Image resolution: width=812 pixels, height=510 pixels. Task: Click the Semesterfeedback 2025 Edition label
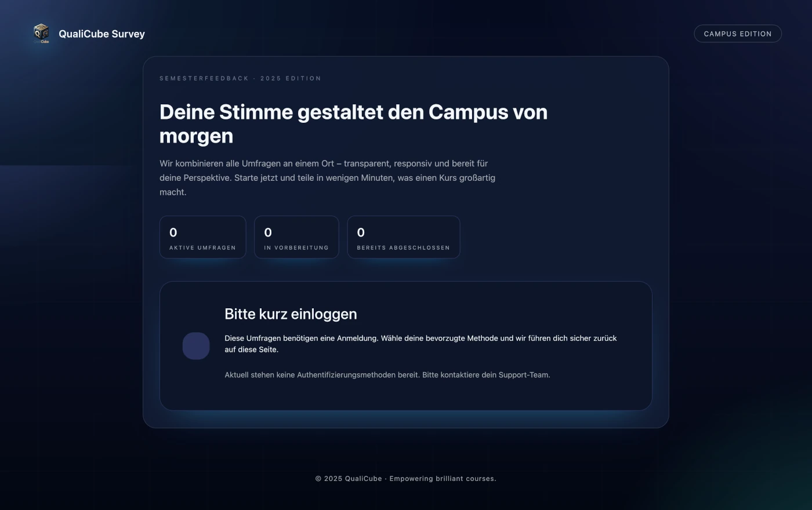240,78
